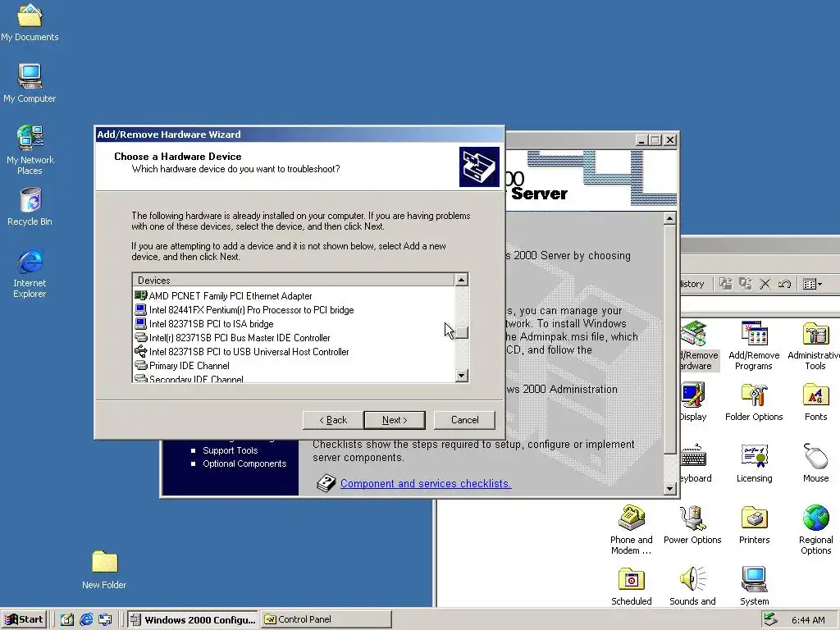Select AMD PCNET Family PCI Ethernet Adapter
The image size is (840, 630).
294,295
